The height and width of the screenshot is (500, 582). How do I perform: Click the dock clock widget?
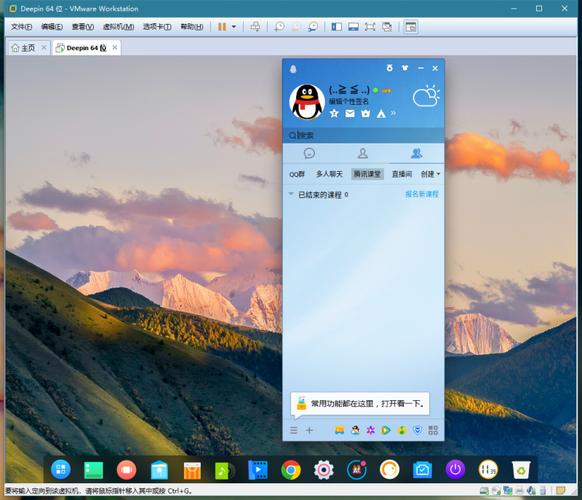[x=488, y=470]
